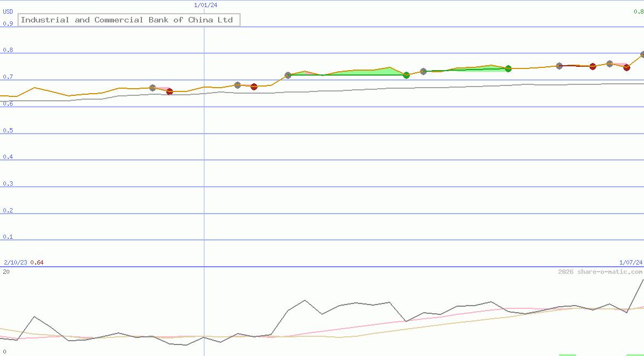Click the 0.7 price axis label
The image size is (644, 356).
point(8,77)
